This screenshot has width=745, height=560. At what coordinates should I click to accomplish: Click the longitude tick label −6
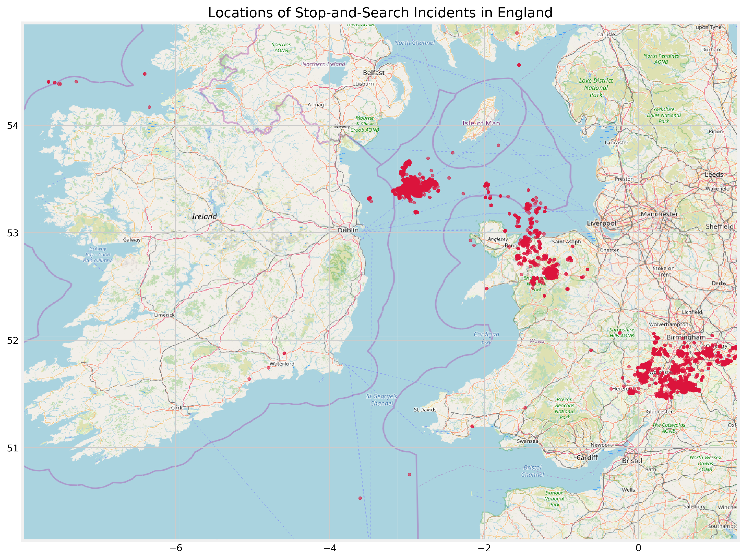(176, 548)
